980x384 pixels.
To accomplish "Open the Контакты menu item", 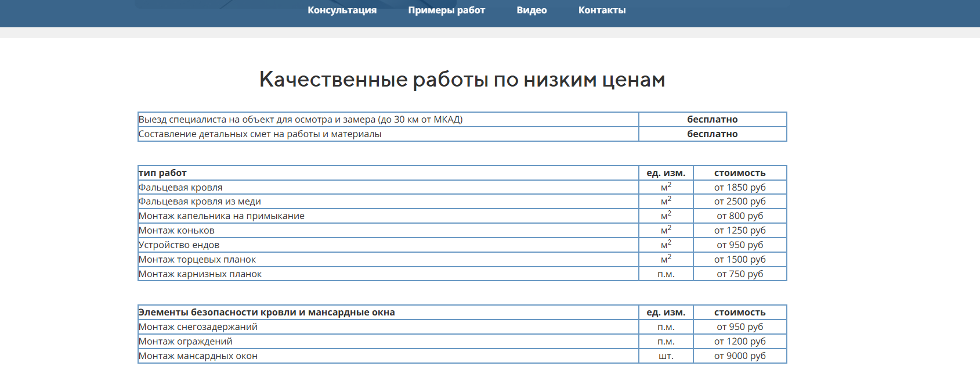I will point(602,10).
